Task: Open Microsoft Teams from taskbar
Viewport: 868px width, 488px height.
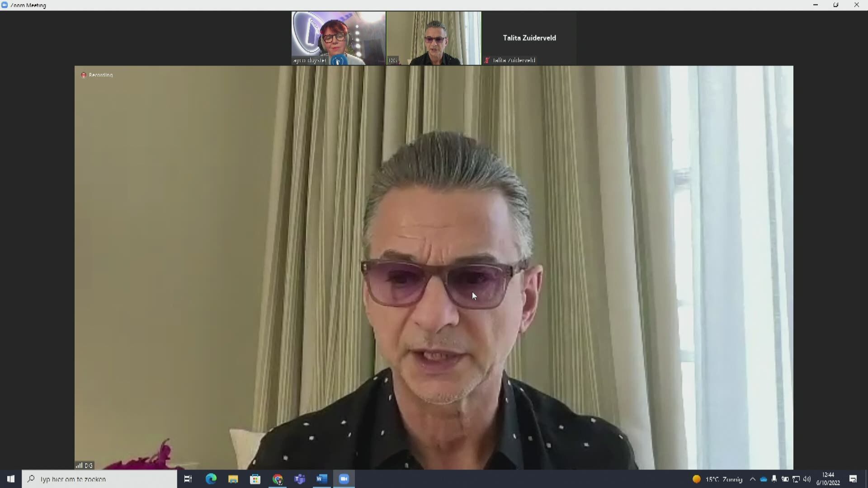Action: click(x=299, y=479)
